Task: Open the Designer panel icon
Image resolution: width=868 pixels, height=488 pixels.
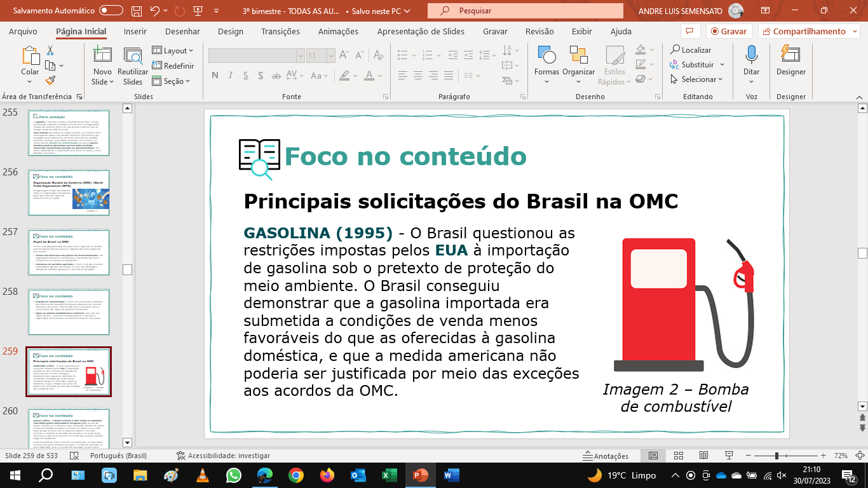Action: coord(790,56)
